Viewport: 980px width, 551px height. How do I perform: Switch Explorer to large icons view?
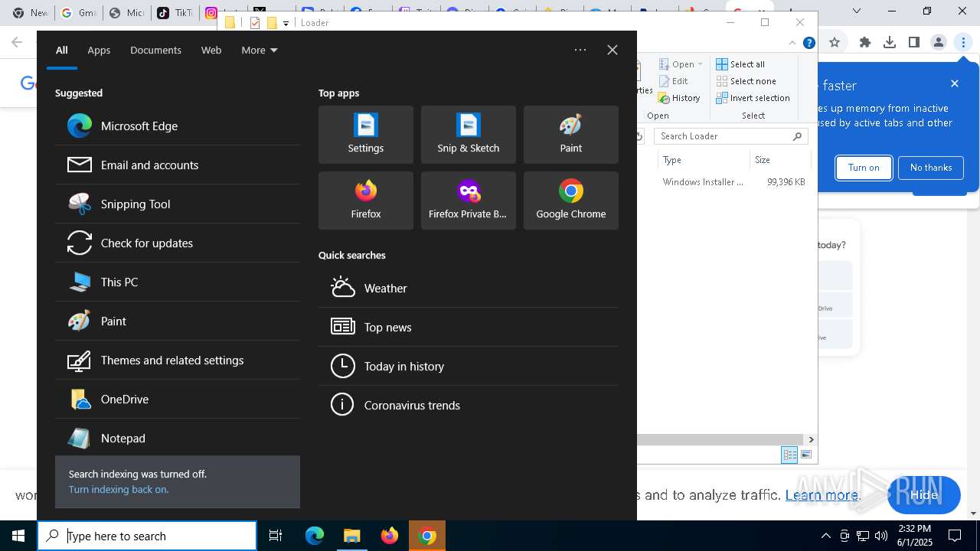point(806,455)
